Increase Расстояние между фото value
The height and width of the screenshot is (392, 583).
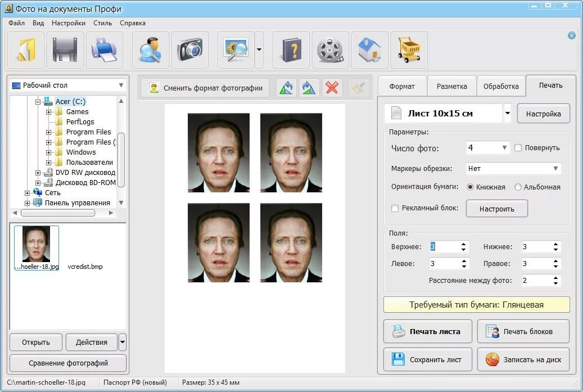pyautogui.click(x=555, y=278)
